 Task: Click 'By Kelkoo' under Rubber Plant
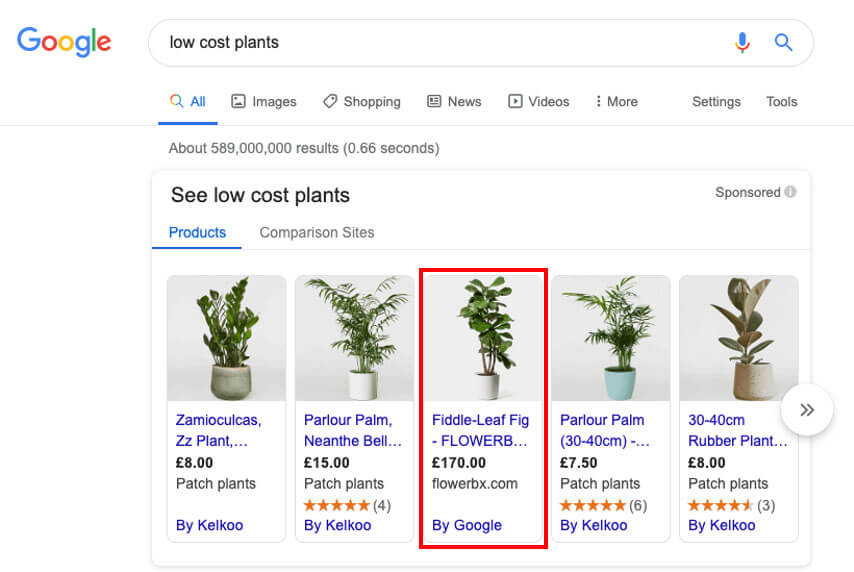point(722,526)
